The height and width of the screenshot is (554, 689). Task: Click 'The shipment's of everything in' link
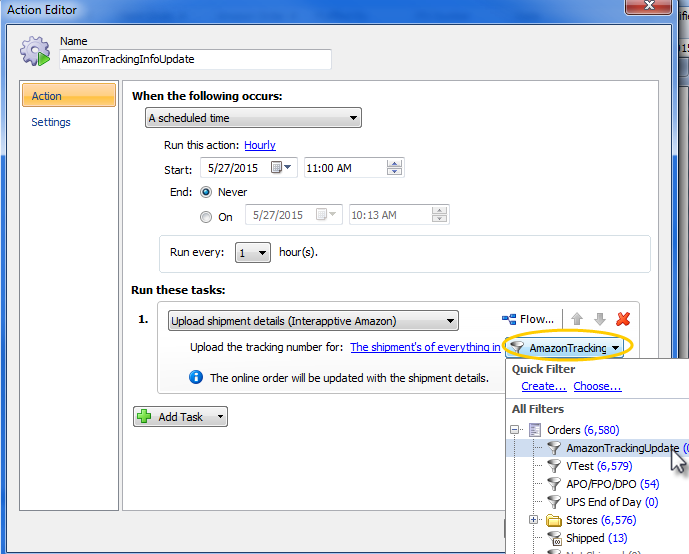[425, 347]
